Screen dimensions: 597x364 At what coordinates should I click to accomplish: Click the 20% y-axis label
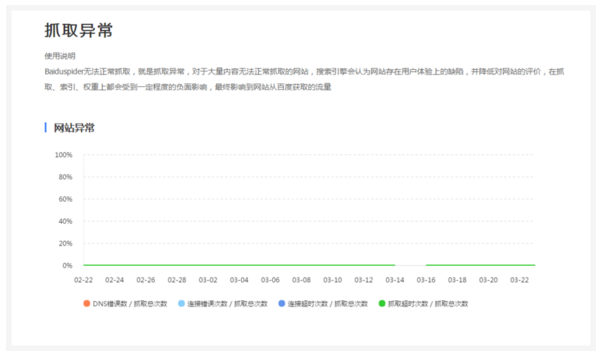click(x=65, y=243)
